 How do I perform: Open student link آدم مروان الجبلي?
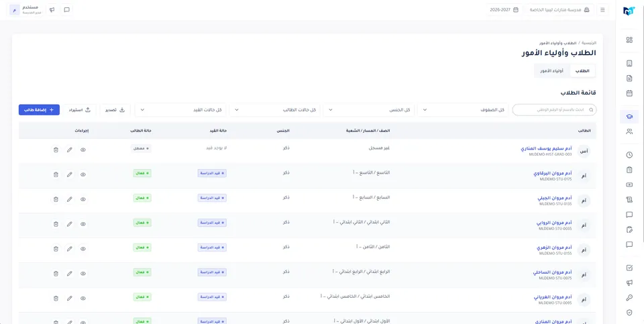(x=555, y=198)
